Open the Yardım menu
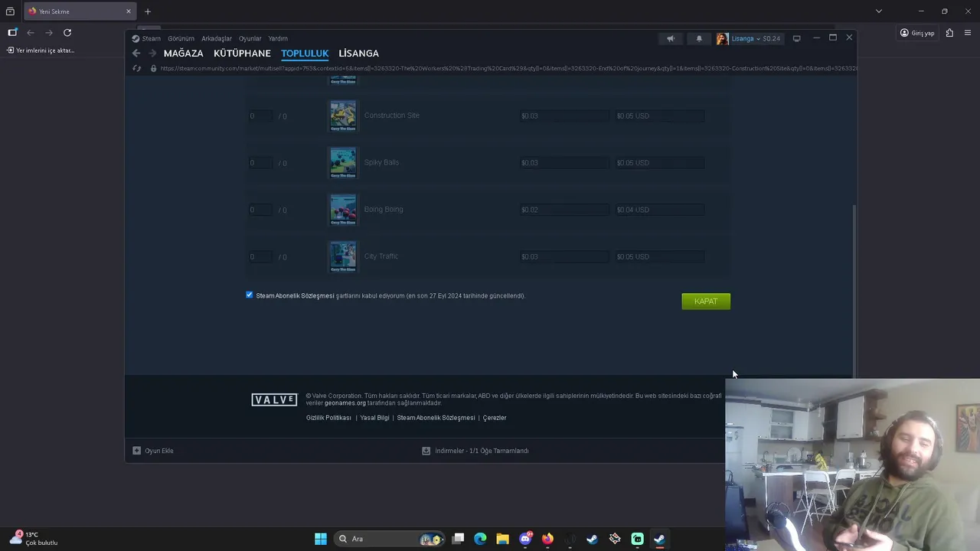 pyautogui.click(x=278, y=38)
